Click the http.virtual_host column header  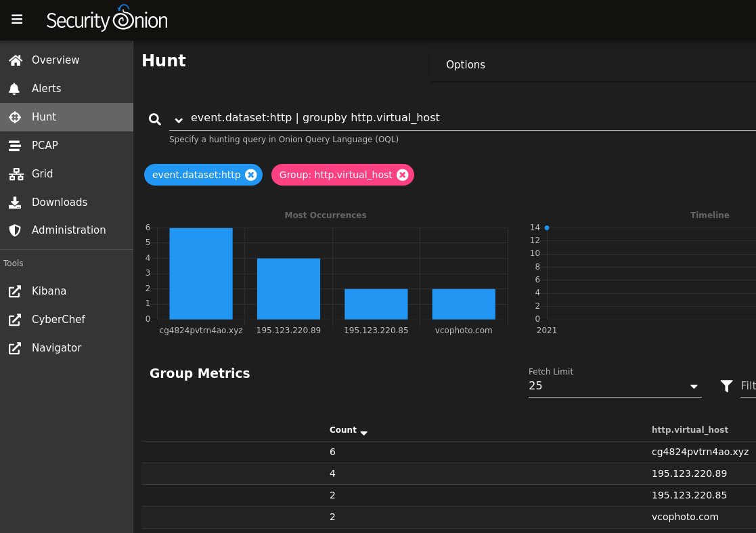click(690, 430)
